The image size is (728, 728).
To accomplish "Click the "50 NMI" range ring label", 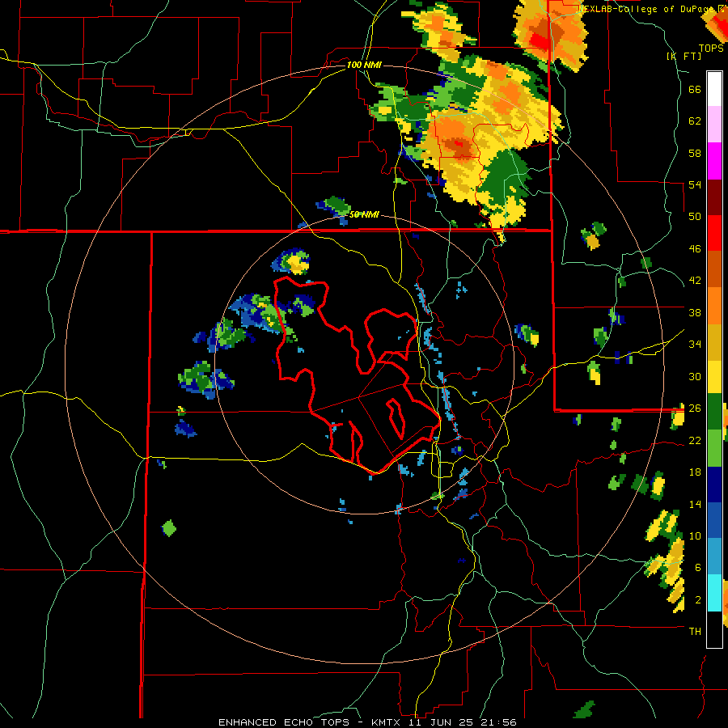I will point(364,214).
